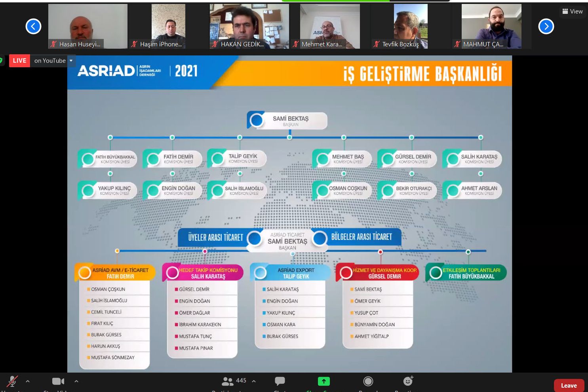Click the AHMET ARSLAN commission member box
Image resolution: width=588 pixels, height=392 pixels.
point(472,190)
